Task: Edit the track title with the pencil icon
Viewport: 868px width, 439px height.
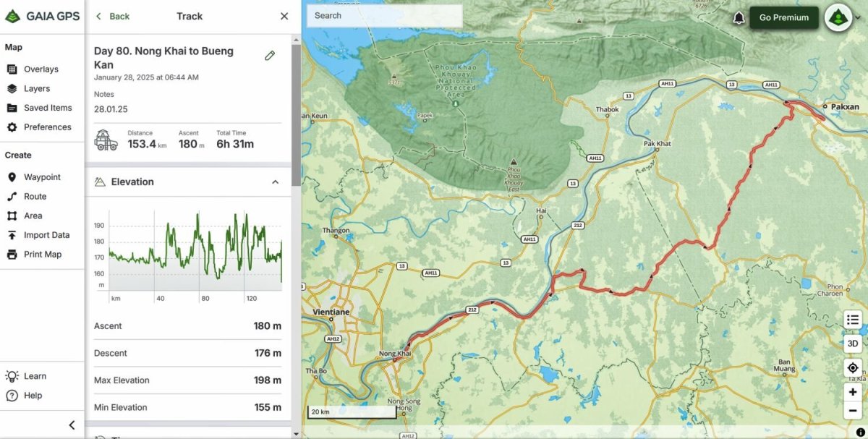Action: pos(270,54)
